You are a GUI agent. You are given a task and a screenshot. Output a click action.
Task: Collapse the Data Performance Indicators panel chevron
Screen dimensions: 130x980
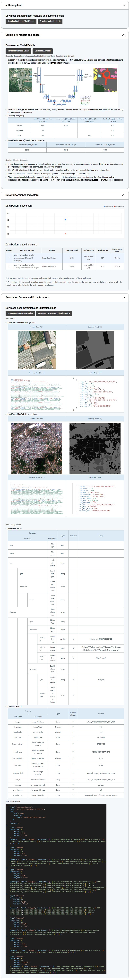click(123, 195)
